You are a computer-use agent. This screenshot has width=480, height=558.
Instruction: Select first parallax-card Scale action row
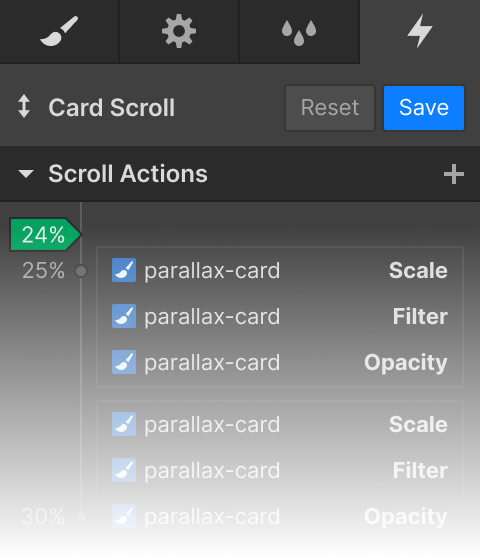[x=280, y=270]
